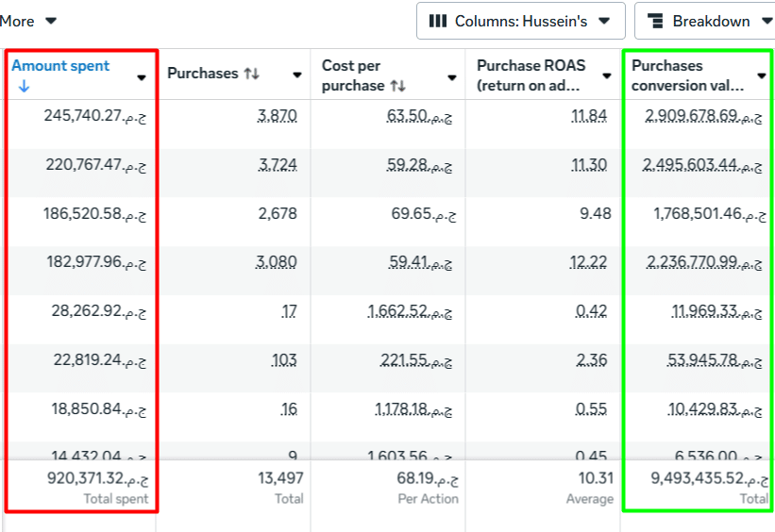Open the Purchases column options arrow
Viewport: 775px width, 532px height.
(x=296, y=75)
